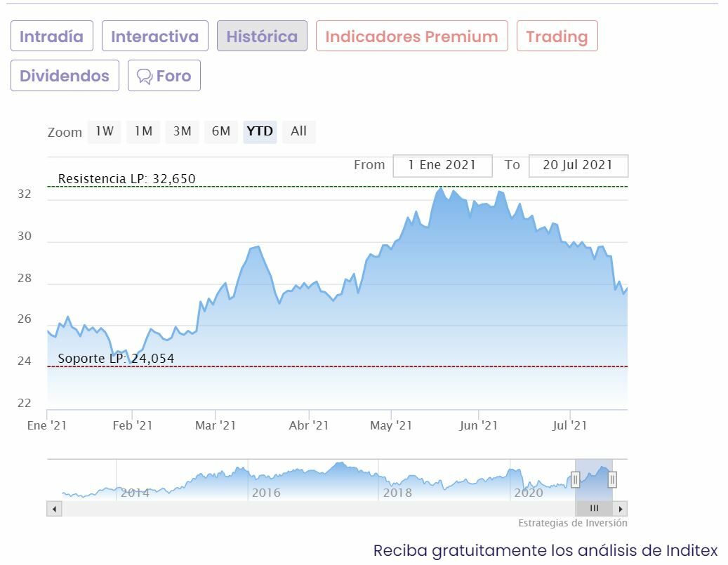Set zoom range to 1W
728x565 pixels.
tap(104, 131)
